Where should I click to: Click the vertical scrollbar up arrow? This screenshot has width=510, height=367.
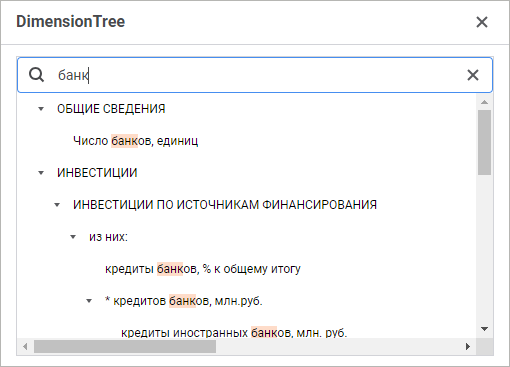484,102
